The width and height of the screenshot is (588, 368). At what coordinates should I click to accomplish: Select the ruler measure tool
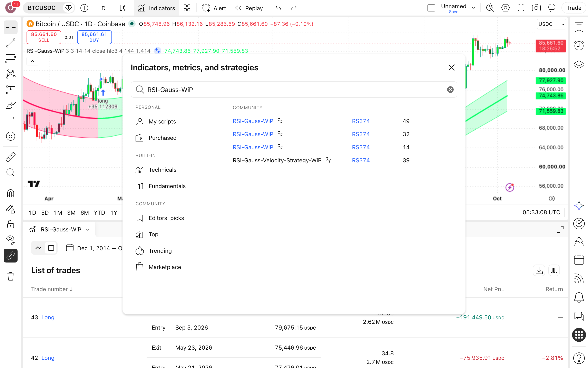tap(10, 157)
